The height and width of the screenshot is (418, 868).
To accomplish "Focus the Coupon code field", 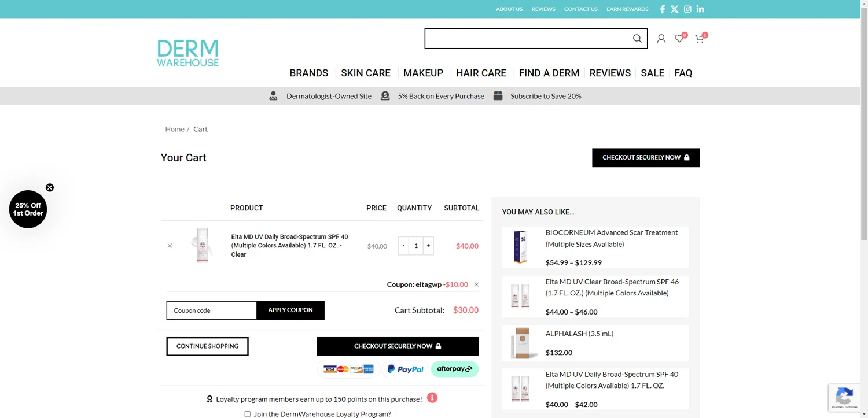I will (x=211, y=310).
